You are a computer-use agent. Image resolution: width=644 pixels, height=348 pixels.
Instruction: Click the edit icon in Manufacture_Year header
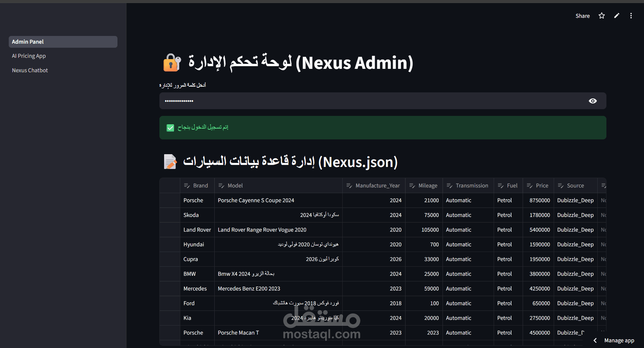click(349, 186)
